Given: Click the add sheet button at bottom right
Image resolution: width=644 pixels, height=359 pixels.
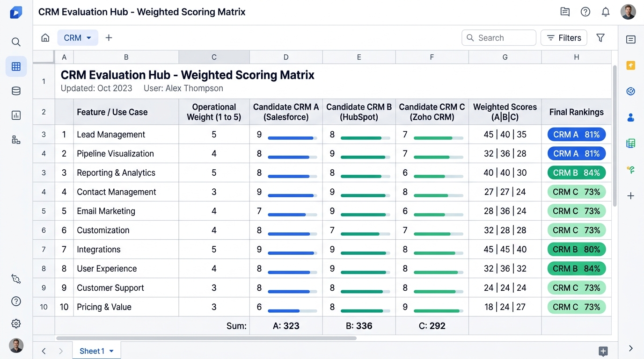Looking at the screenshot, I should click(x=603, y=351).
